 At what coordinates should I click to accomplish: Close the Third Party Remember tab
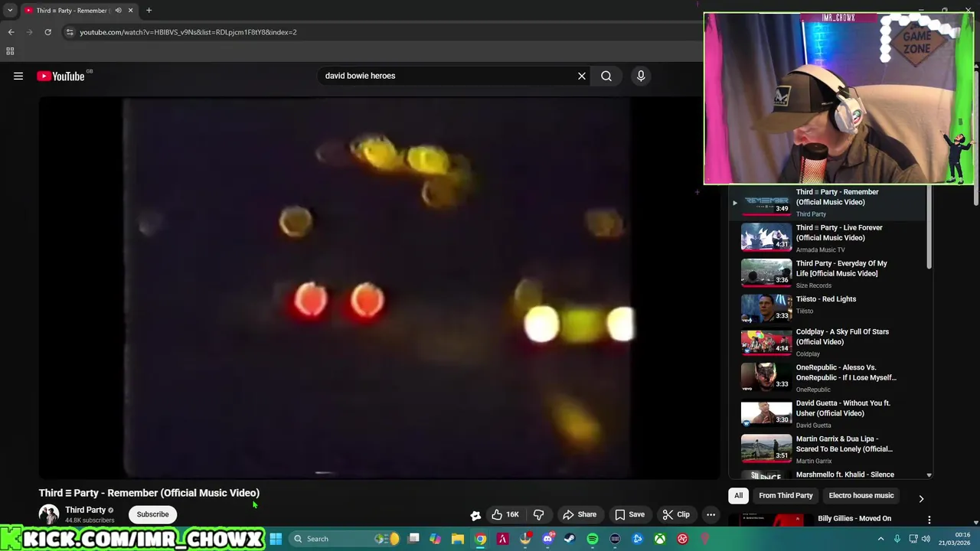130,11
